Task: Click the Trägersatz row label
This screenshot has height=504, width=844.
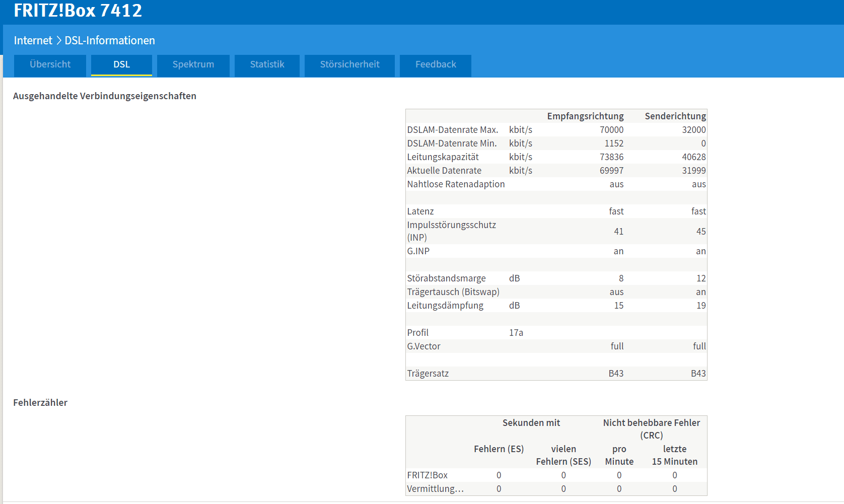Action: (428, 374)
